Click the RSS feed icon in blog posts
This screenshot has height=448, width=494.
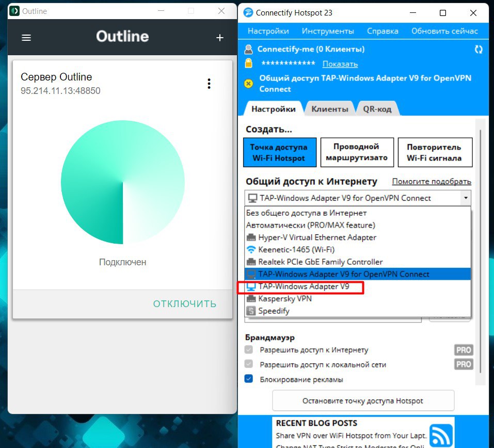pos(441,434)
